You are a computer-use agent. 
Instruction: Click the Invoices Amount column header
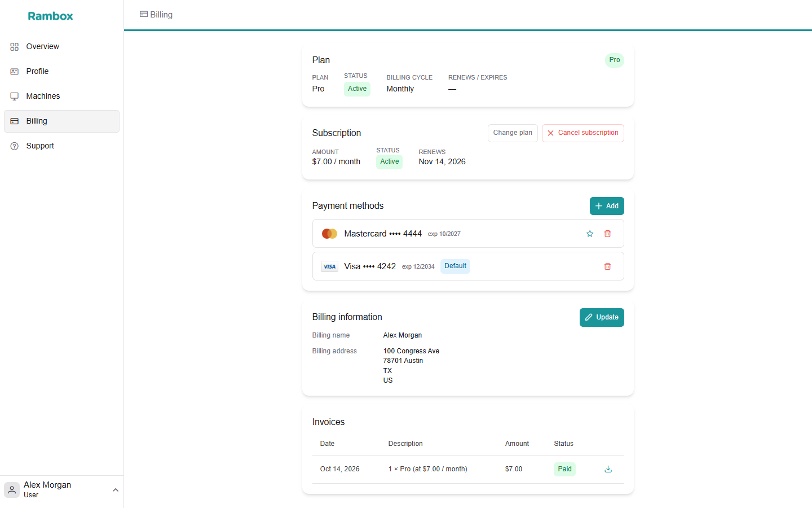coord(517,444)
